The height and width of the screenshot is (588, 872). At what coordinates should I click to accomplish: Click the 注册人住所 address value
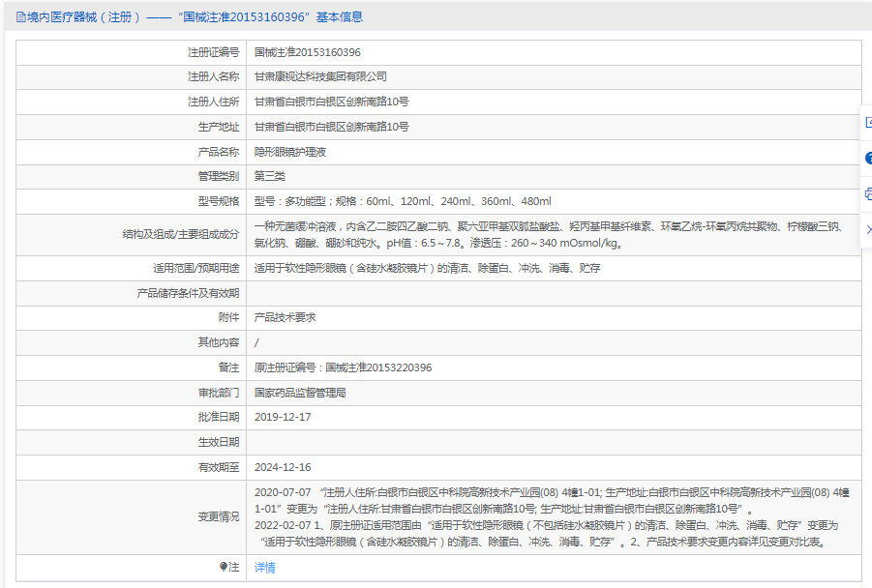331,102
